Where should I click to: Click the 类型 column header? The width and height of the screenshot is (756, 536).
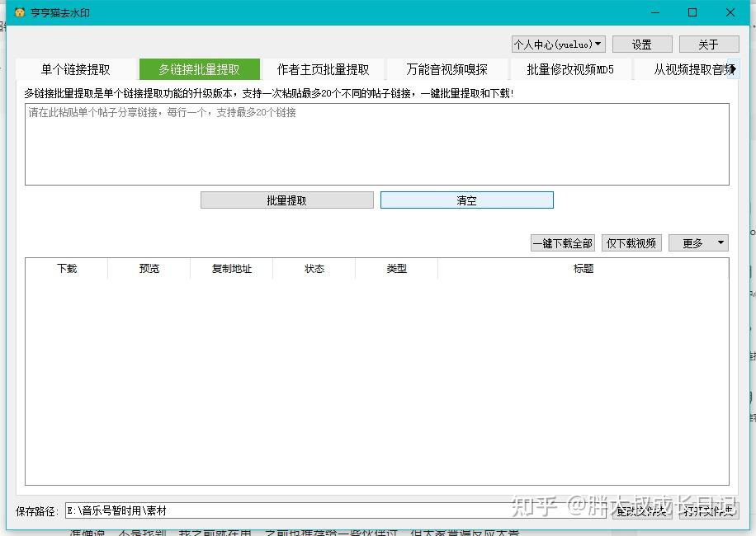tap(396, 268)
